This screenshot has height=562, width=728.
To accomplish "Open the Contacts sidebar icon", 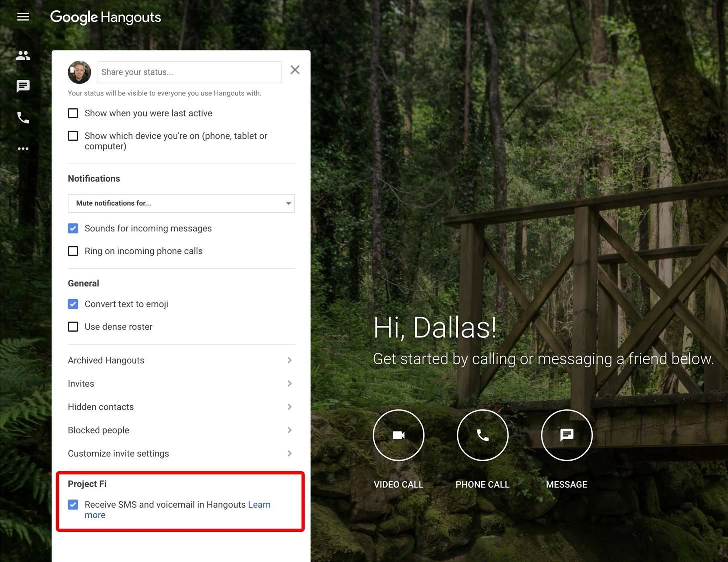I will pyautogui.click(x=23, y=55).
